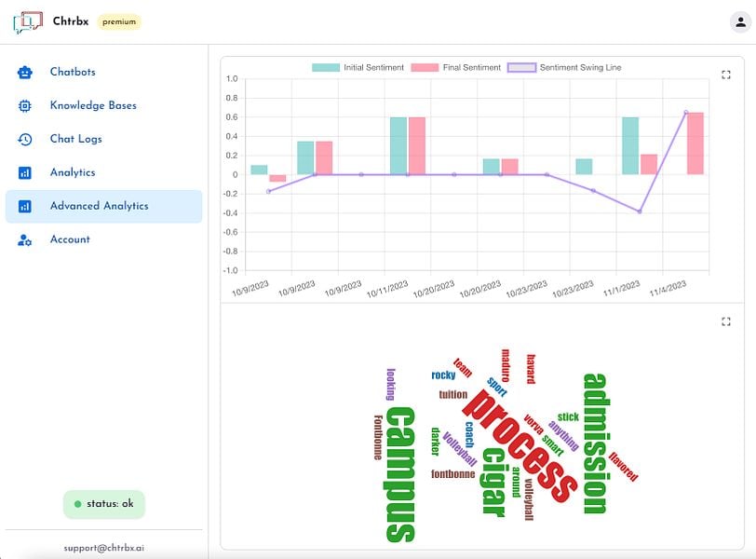The height and width of the screenshot is (559, 756).
Task: Expand the word cloud to fullscreen
Action: pyautogui.click(x=726, y=321)
